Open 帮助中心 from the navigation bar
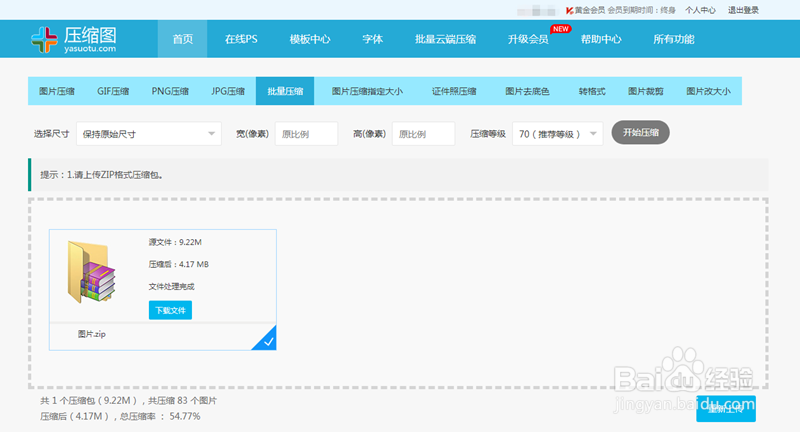This screenshot has width=800, height=432. pos(601,39)
